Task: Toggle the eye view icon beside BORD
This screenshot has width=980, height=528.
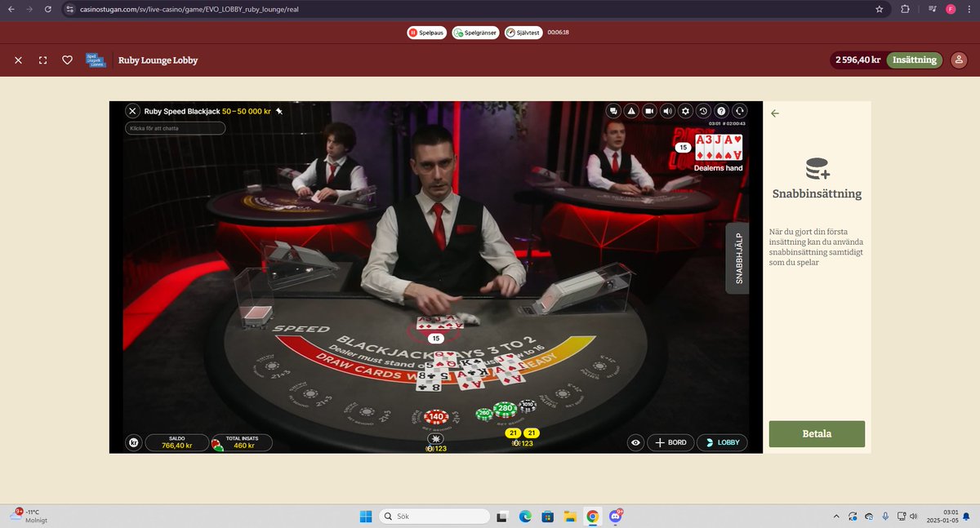Action: click(636, 442)
